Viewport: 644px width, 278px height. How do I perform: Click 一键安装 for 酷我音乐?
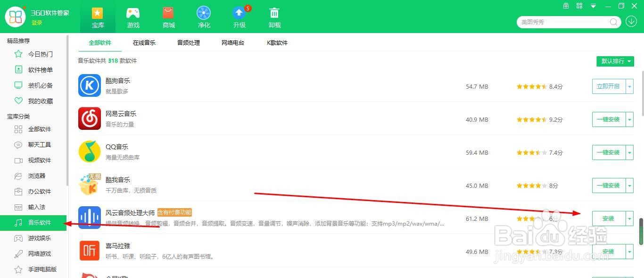pos(609,185)
